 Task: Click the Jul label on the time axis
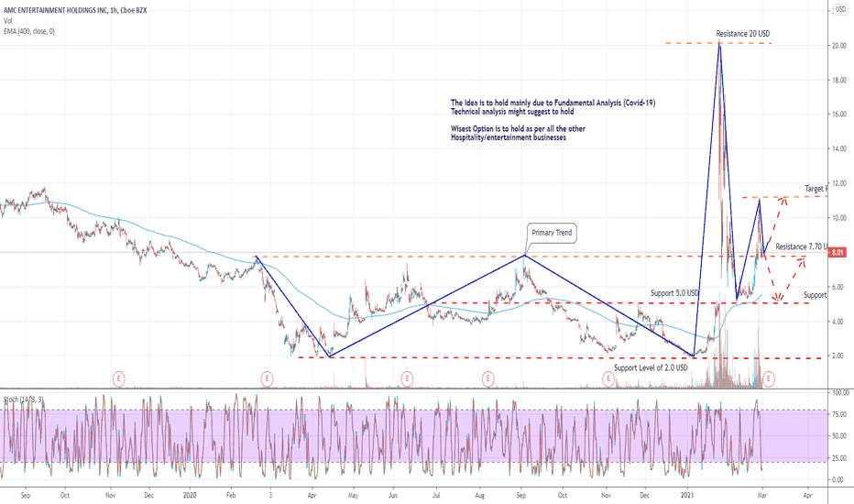(x=436, y=495)
